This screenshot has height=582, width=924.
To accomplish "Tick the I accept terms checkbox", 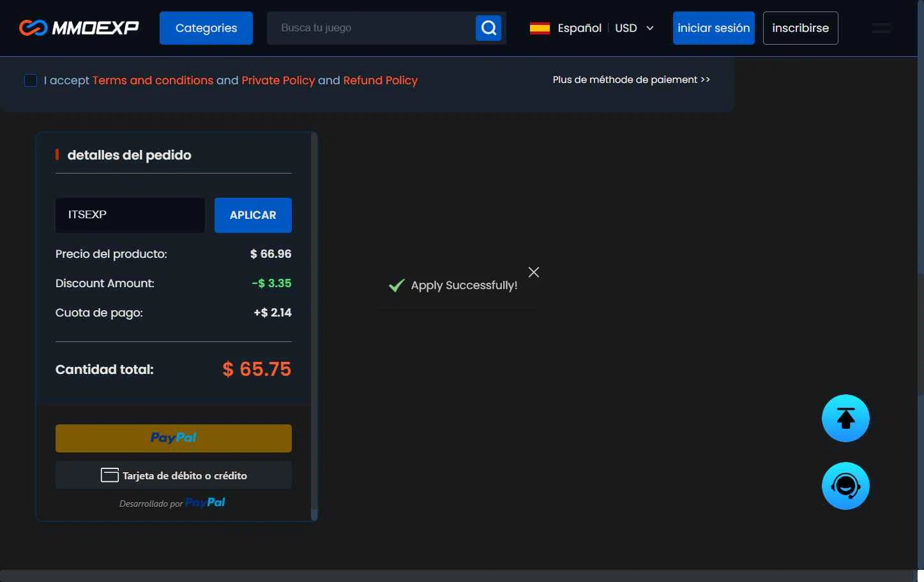I will pos(31,80).
